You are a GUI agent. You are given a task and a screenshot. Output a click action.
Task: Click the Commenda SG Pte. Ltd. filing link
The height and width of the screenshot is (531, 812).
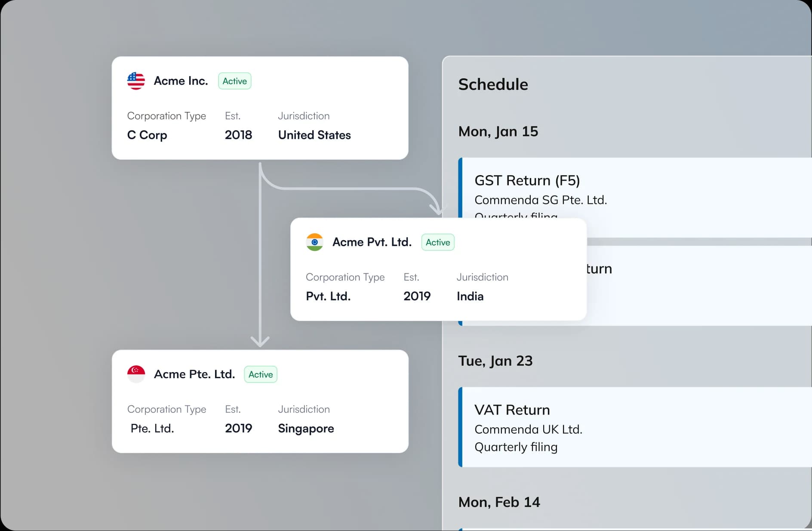coord(540,200)
